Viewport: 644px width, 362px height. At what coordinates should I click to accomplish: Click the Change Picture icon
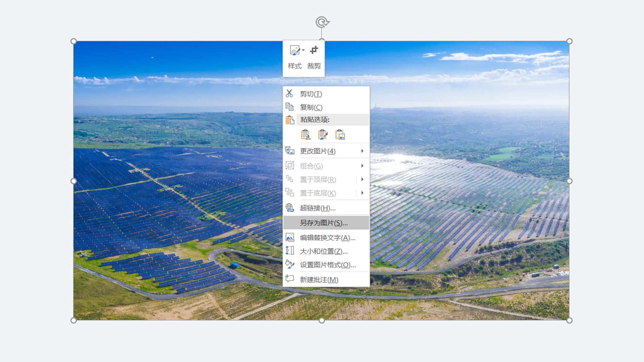290,151
